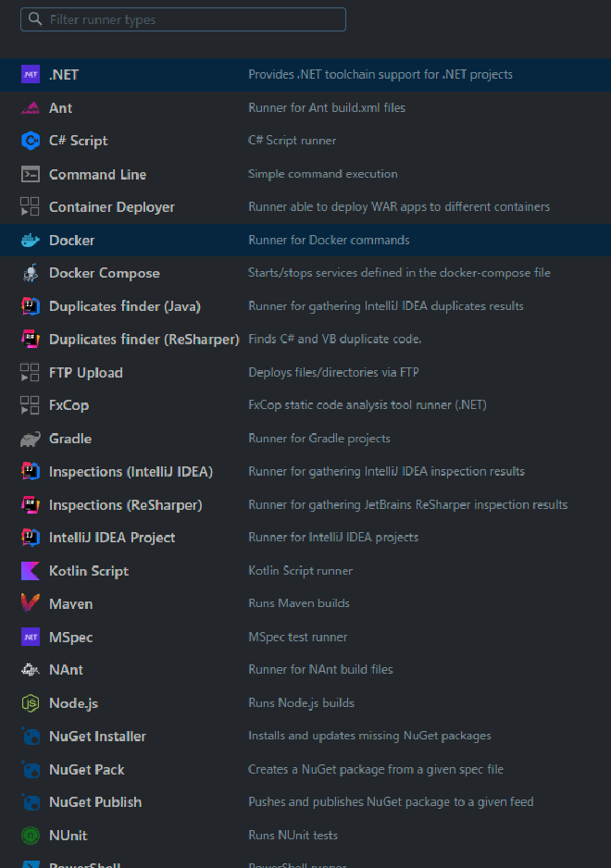The width and height of the screenshot is (611, 868).
Task: Click the Kotlin Script icon
Action: tap(31, 571)
